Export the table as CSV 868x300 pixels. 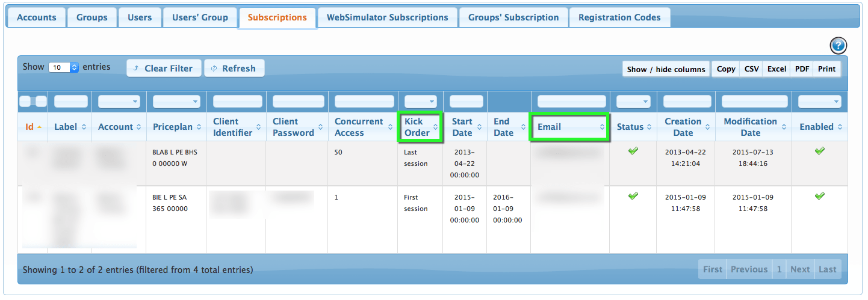(752, 69)
